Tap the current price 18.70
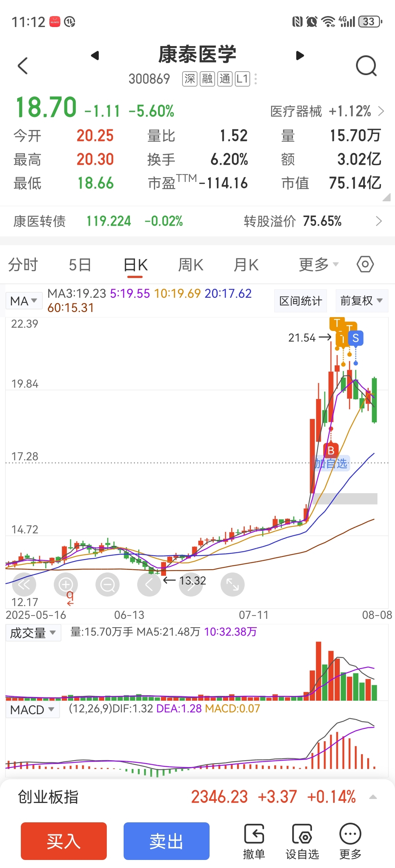This screenshot has width=395, height=868. (x=46, y=108)
